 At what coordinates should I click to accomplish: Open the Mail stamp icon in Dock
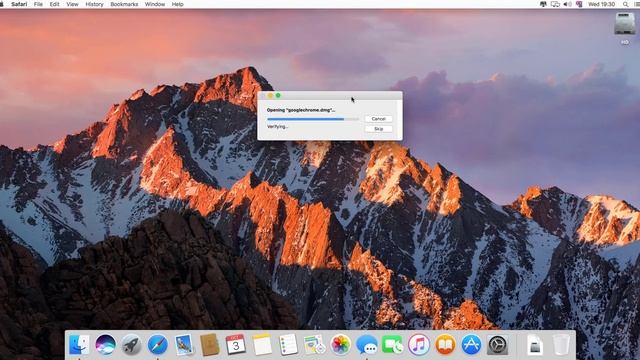(x=184, y=344)
